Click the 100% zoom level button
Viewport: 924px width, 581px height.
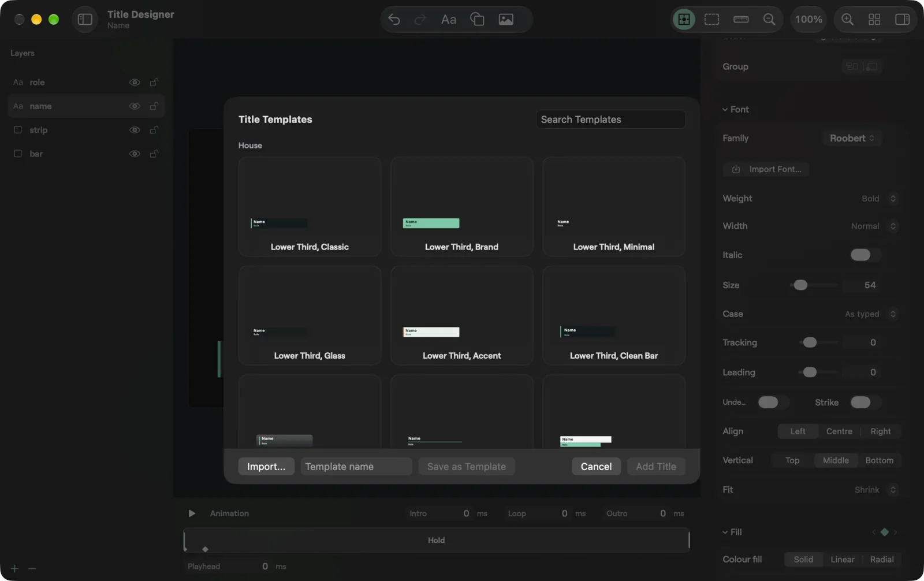(808, 19)
